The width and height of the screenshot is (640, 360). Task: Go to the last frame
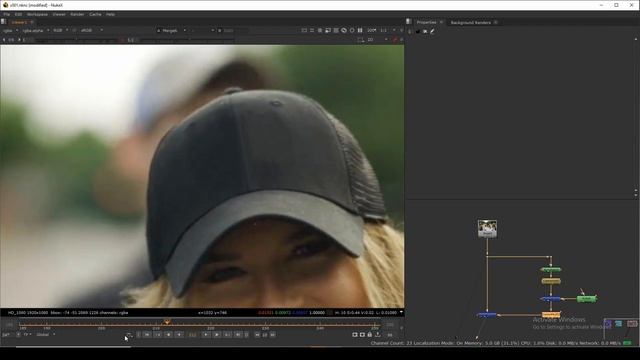pyautogui.click(x=238, y=335)
